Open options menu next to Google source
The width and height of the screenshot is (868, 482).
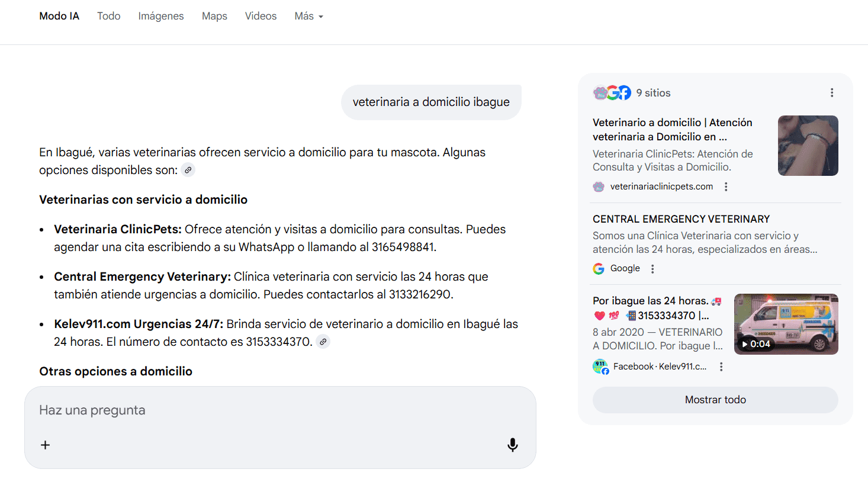coord(652,269)
